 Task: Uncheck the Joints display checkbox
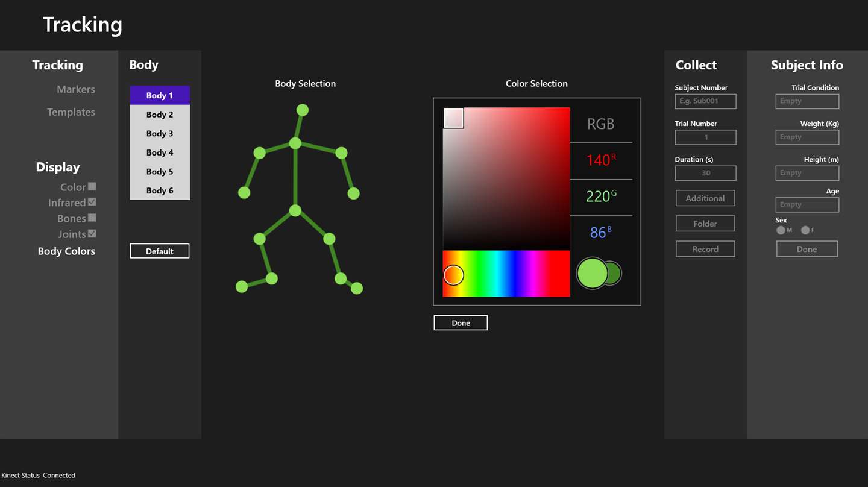(x=92, y=233)
